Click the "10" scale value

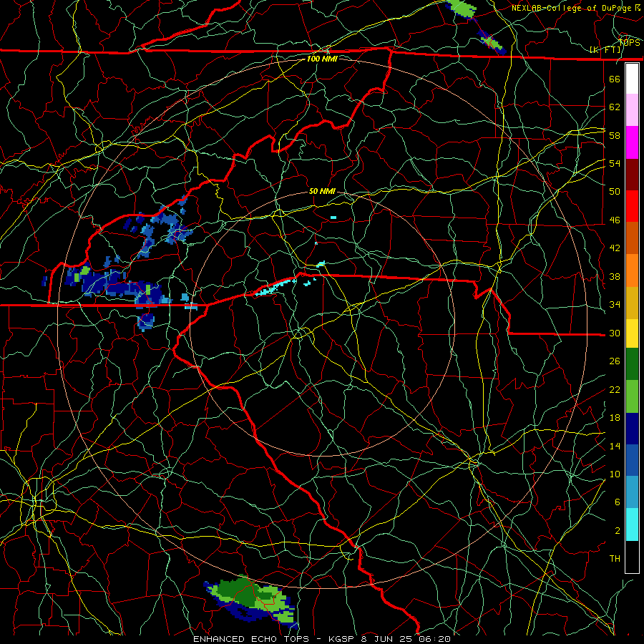click(x=615, y=474)
